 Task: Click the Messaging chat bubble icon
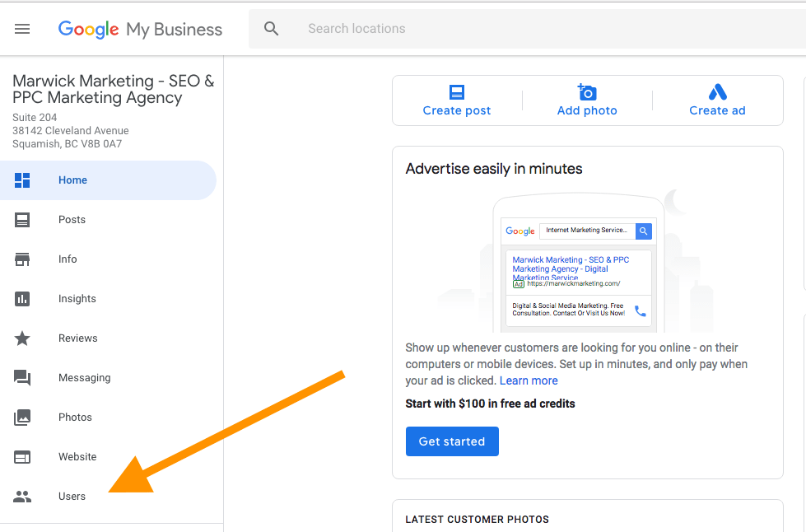22,378
